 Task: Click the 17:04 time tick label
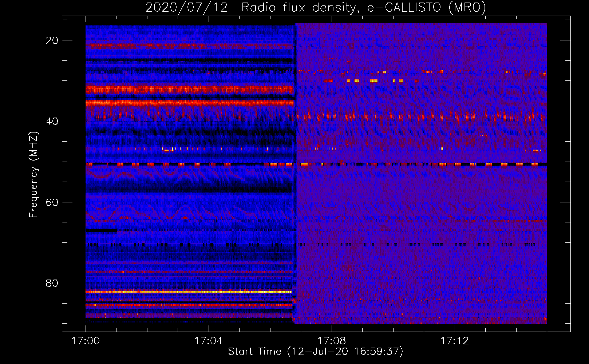pos(209,341)
